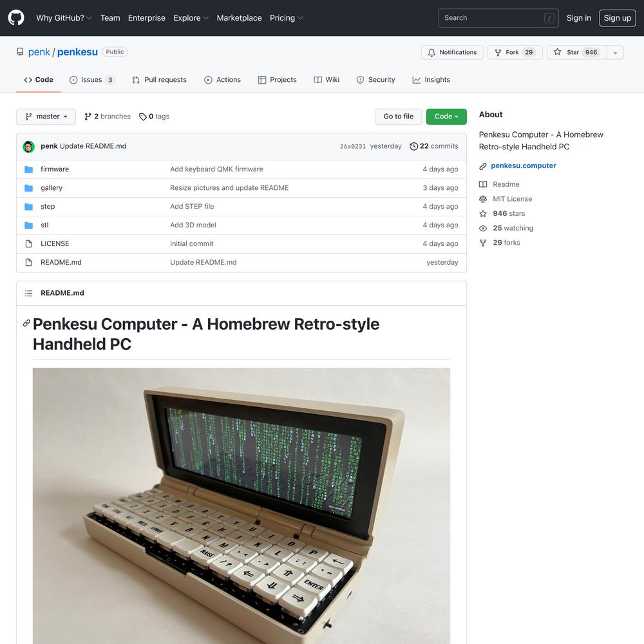This screenshot has width=644, height=644.
Task: Expand the Why GitHub? menu
Action: [64, 18]
